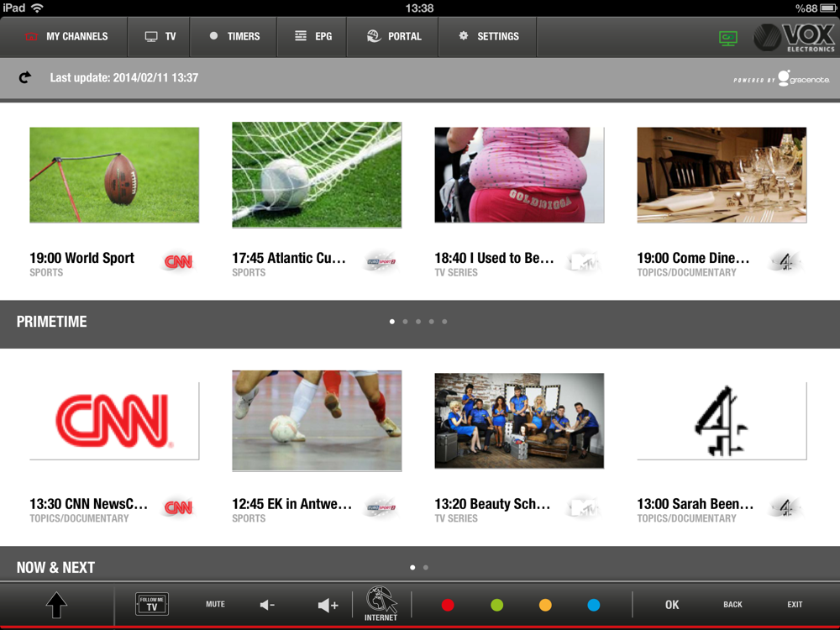Tap the PRIMETIME section header label
840x630 pixels.
pyautogui.click(x=51, y=322)
